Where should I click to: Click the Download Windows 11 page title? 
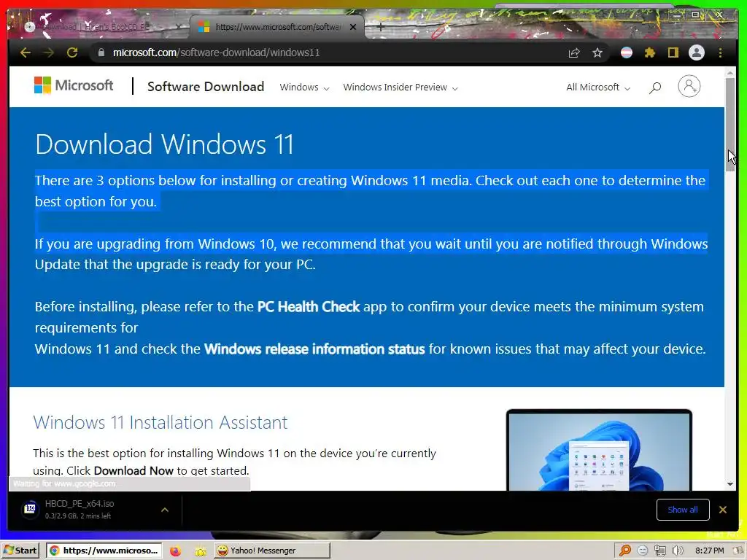(164, 144)
